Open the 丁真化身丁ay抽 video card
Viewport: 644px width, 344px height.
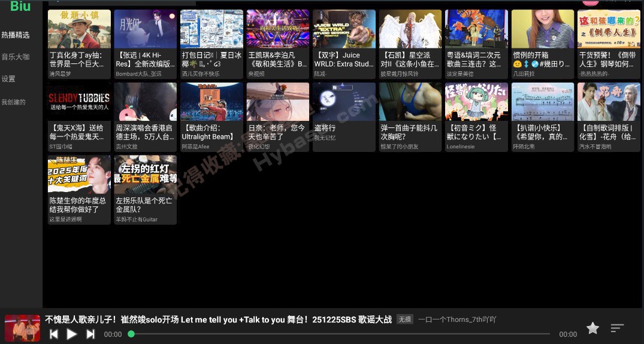coord(79,44)
